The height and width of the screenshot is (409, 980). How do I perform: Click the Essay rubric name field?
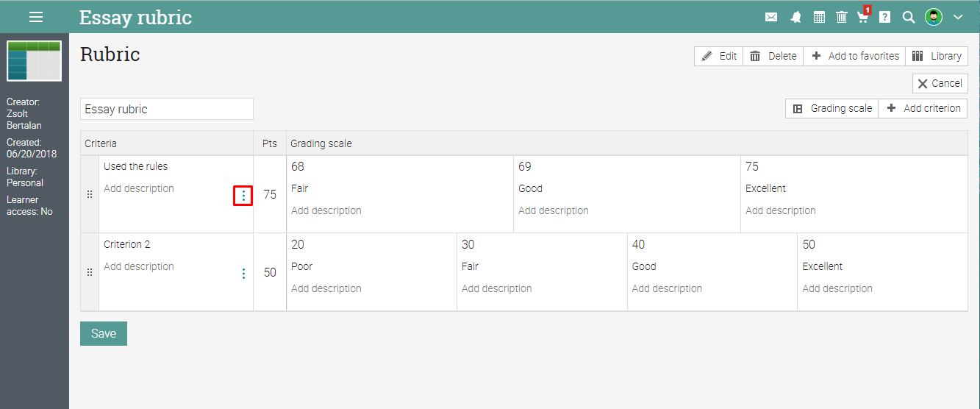[167, 109]
